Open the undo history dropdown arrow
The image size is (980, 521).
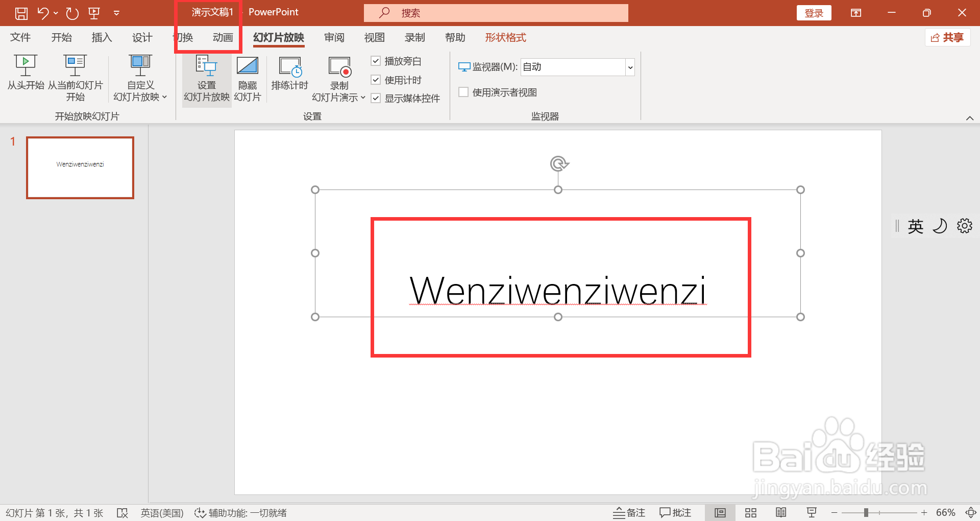click(x=56, y=13)
